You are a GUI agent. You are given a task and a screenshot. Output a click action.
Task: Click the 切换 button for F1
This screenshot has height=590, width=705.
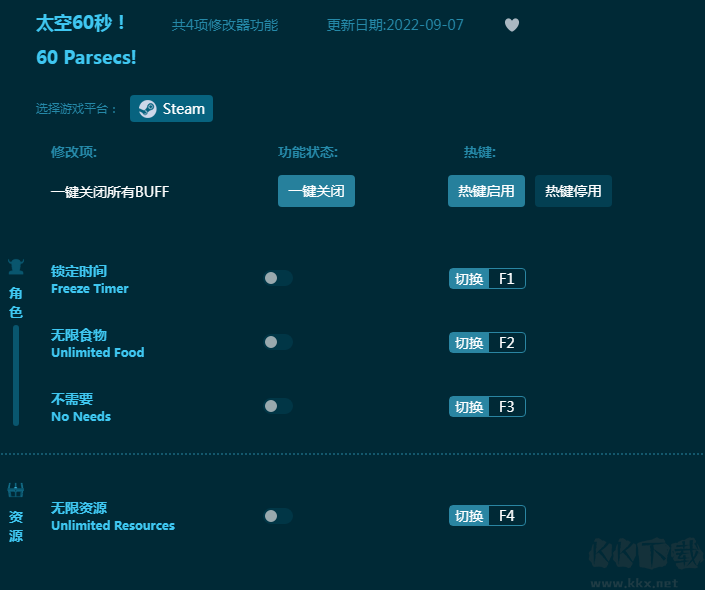click(x=469, y=279)
